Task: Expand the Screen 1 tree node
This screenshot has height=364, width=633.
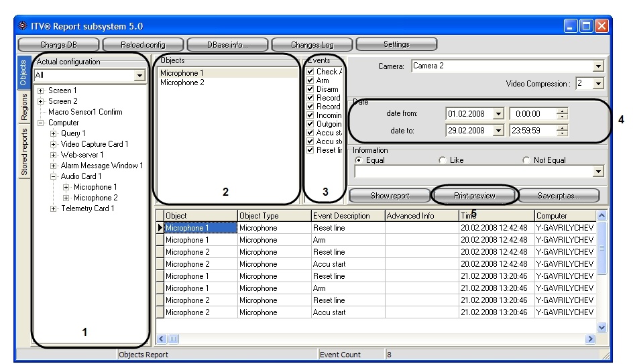Action: pyautogui.click(x=42, y=90)
